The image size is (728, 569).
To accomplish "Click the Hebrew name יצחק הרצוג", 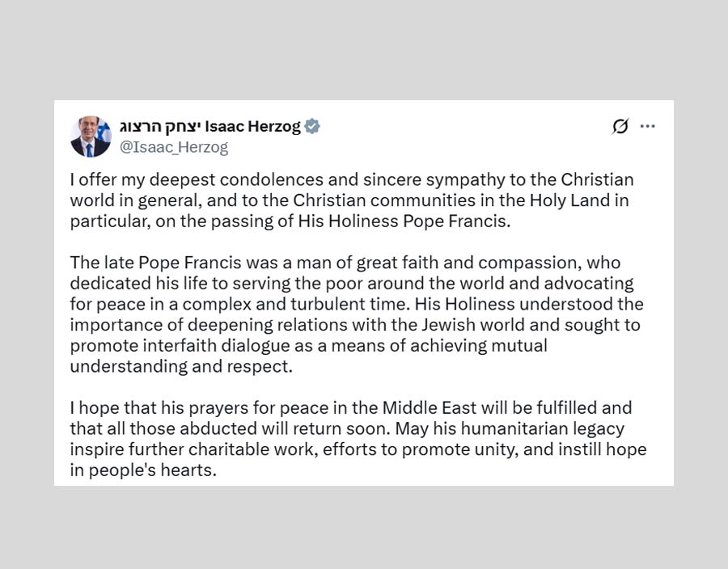I will 160,126.
